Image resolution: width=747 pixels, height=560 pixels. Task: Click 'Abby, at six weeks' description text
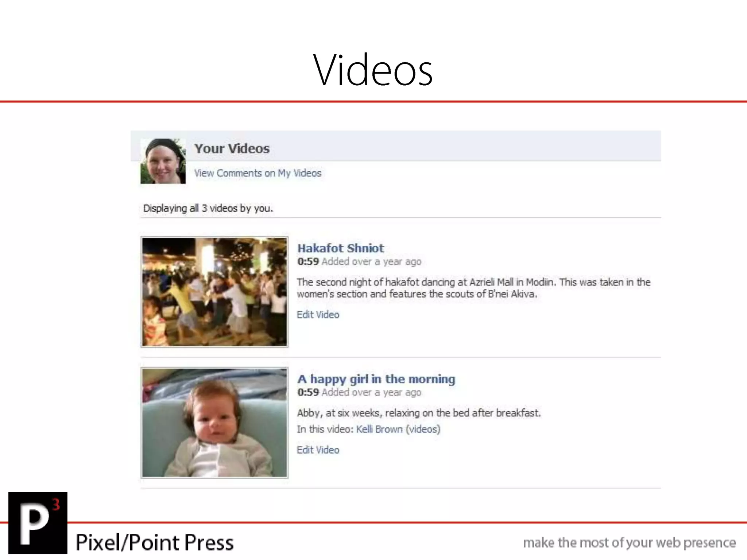(419, 413)
